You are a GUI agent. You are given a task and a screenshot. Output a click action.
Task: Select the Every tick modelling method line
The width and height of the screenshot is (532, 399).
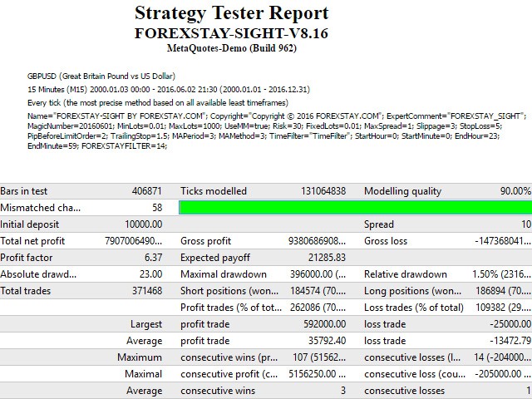[x=158, y=103]
